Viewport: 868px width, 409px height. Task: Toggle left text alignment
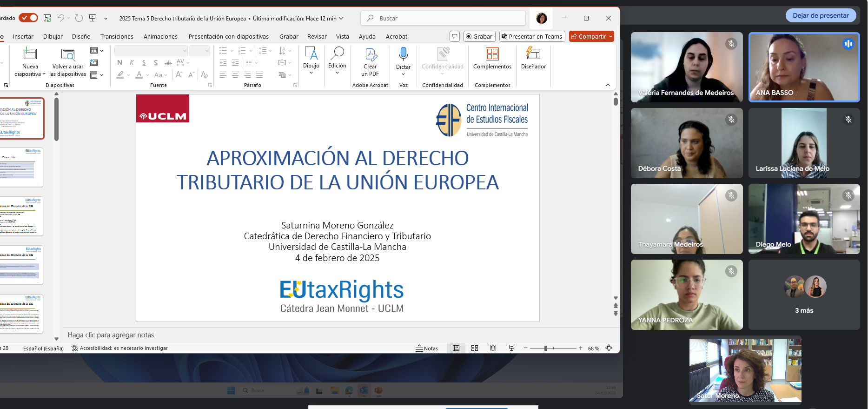pos(223,74)
